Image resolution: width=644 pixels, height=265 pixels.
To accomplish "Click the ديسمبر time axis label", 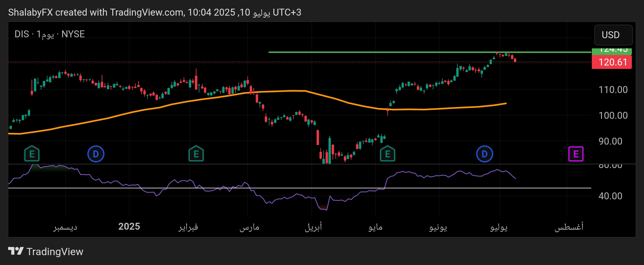I will 65,227.
